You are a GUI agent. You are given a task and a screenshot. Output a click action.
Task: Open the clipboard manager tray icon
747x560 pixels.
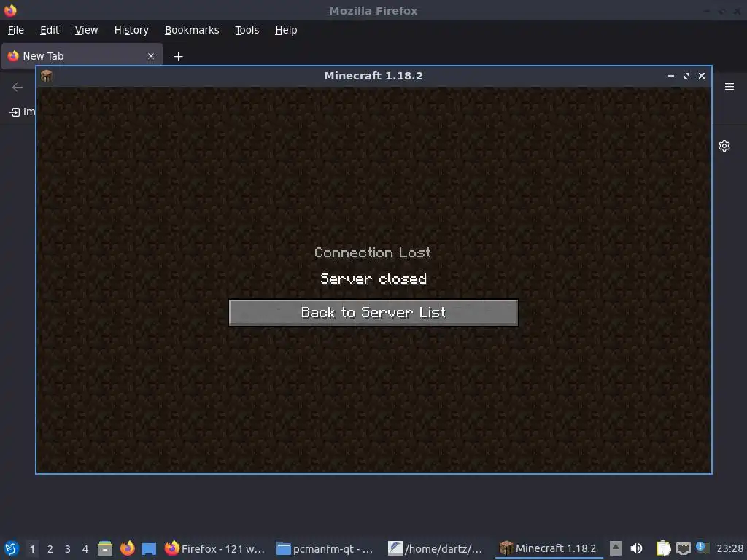tap(663, 548)
